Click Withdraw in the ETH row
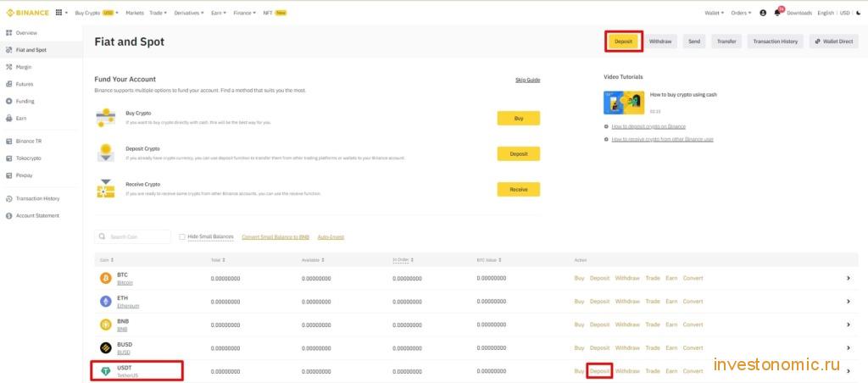868x383 pixels. [627, 301]
